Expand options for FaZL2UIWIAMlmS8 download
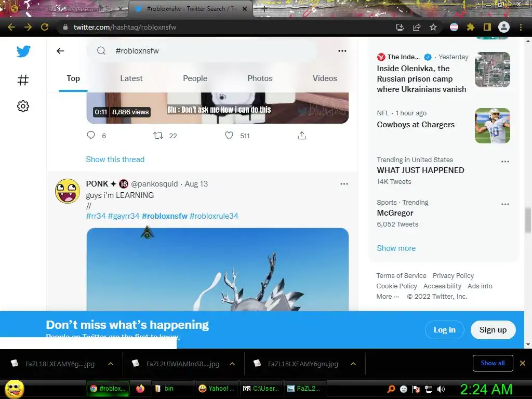 click(232, 364)
